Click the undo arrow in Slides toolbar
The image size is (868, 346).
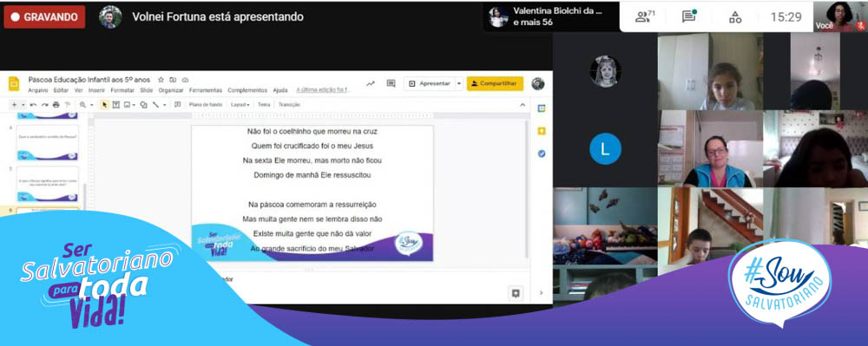tap(33, 104)
